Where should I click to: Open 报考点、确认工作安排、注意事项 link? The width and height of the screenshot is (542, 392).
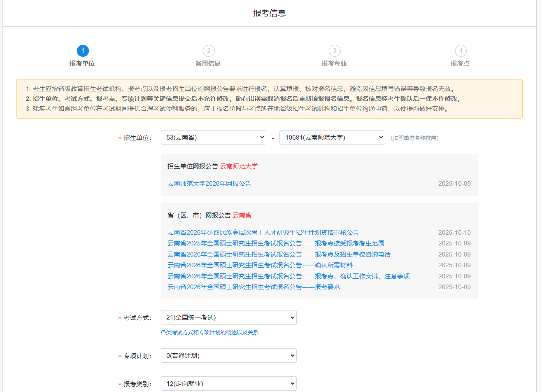click(x=288, y=276)
